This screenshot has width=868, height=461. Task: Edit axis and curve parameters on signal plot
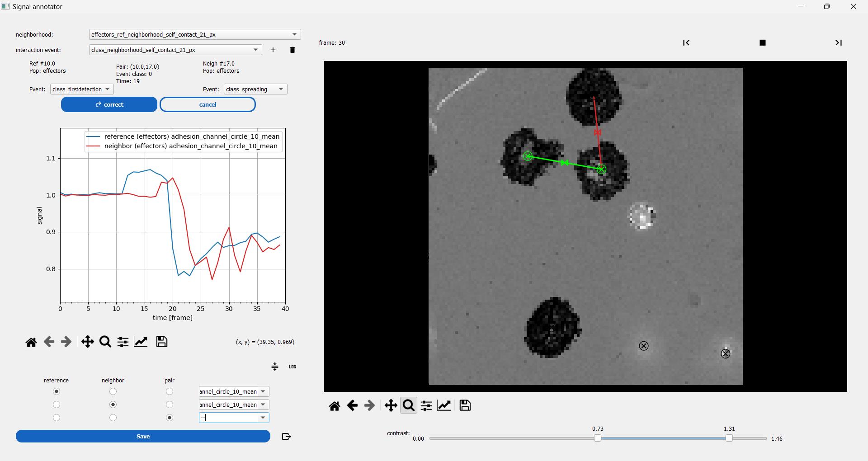[141, 342]
